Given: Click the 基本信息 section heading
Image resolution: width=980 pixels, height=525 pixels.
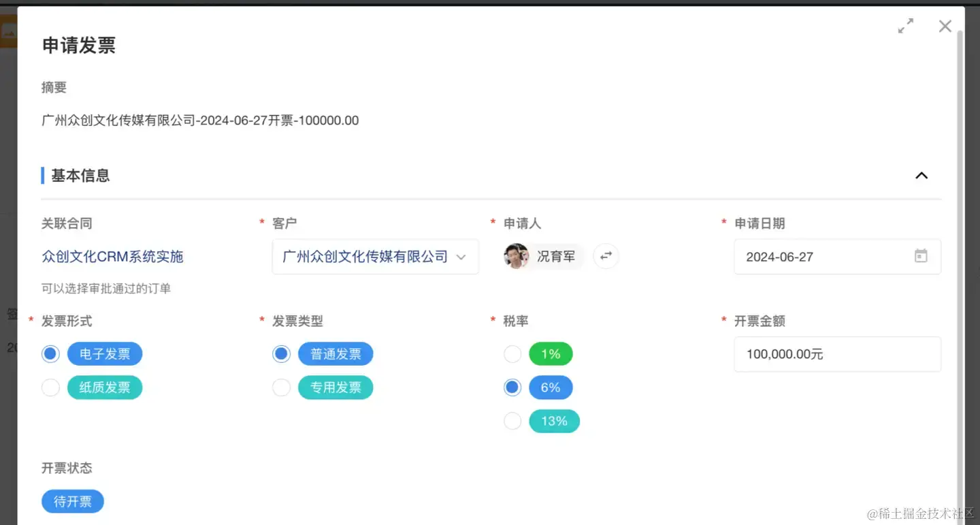Looking at the screenshot, I should (80, 176).
